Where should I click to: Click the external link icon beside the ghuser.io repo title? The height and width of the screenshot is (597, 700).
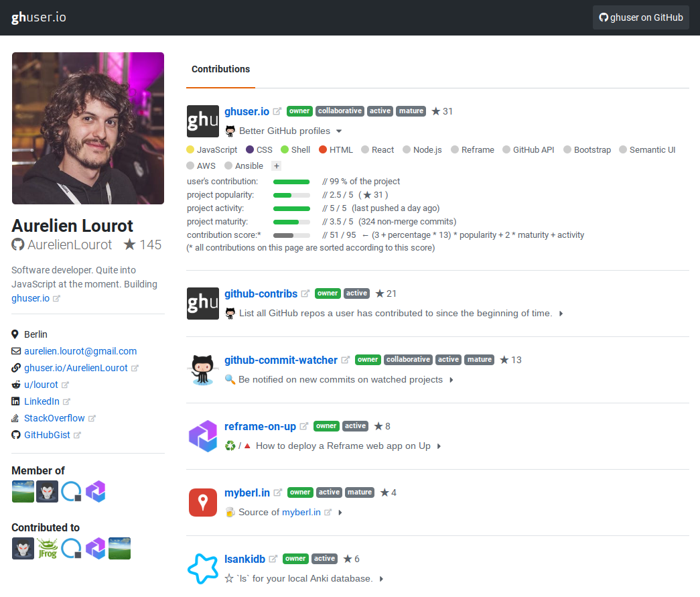pos(277,111)
